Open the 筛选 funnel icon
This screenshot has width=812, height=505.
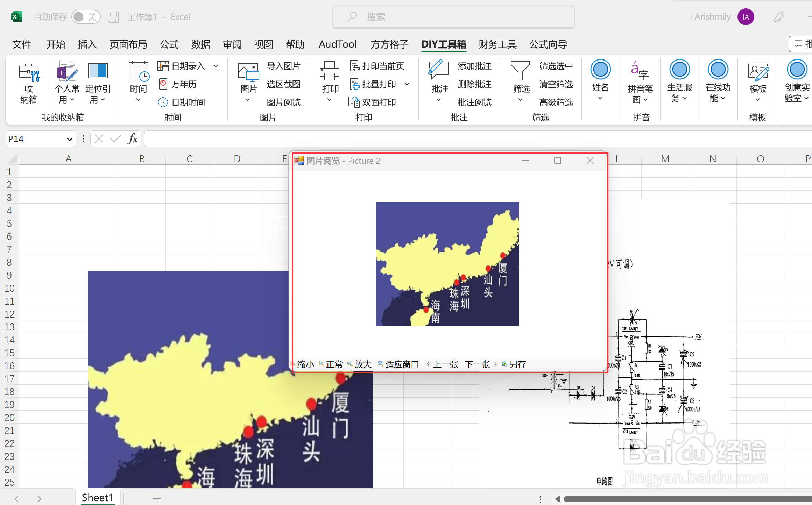click(x=520, y=71)
